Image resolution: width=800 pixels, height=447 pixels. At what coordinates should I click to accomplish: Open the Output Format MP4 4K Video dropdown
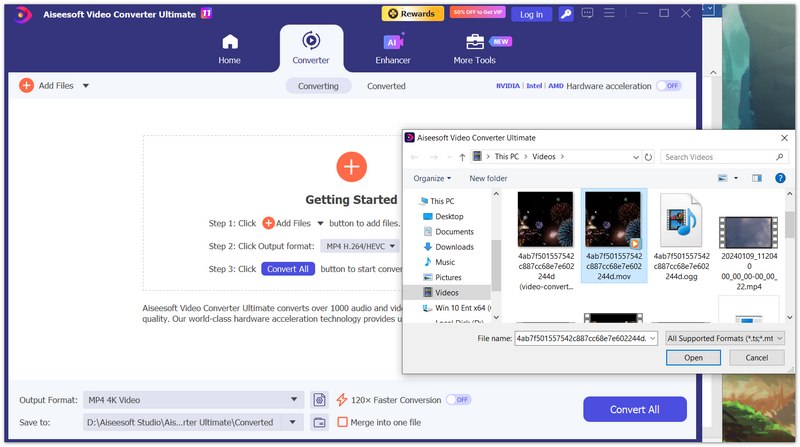[x=193, y=400]
